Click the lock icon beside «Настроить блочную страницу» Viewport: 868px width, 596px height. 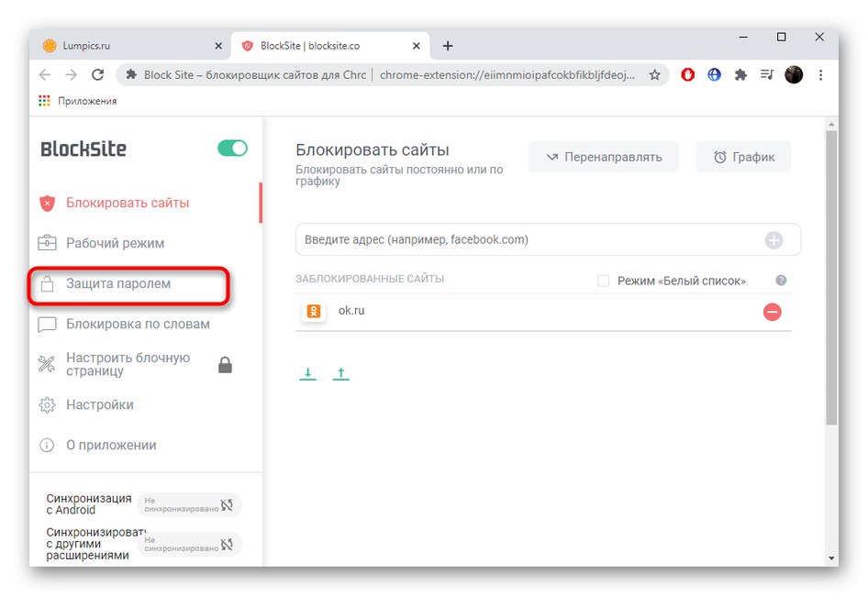tap(225, 364)
